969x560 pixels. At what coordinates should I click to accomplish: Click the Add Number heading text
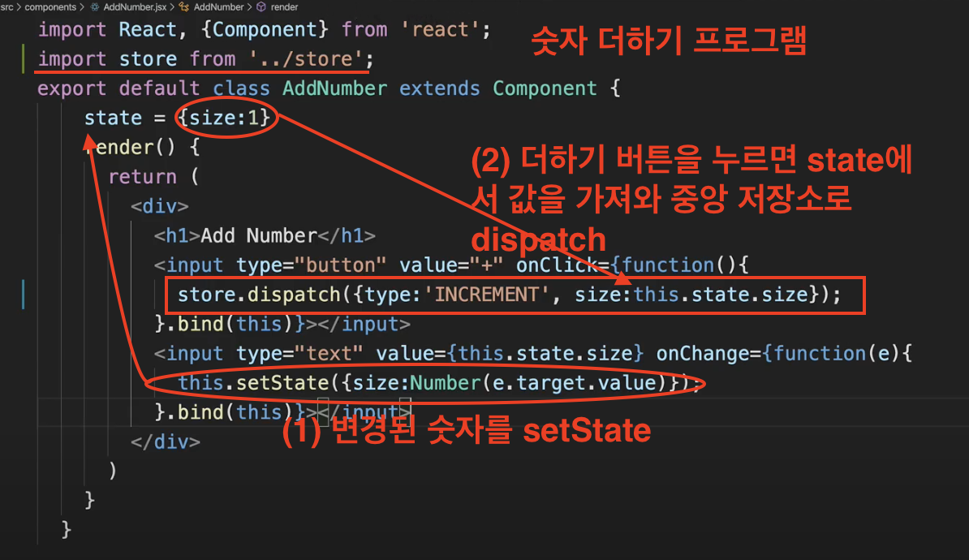[x=258, y=236]
